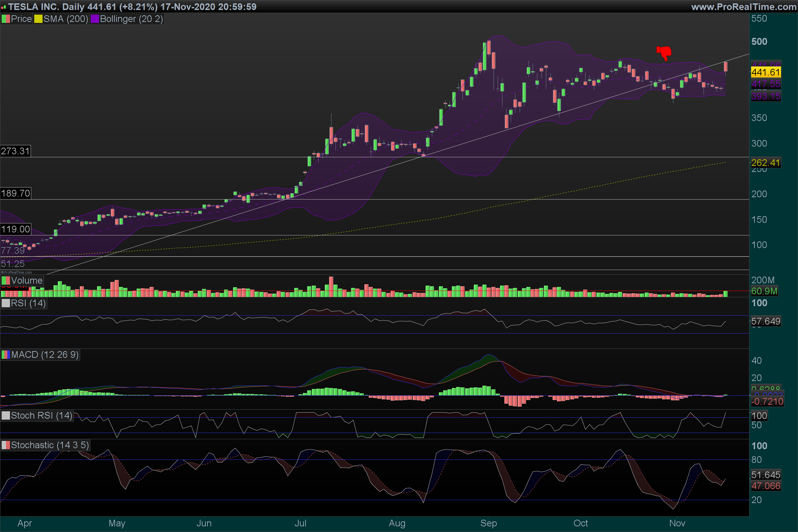Click the MACD (12 26 9) legend icon

coord(6,355)
